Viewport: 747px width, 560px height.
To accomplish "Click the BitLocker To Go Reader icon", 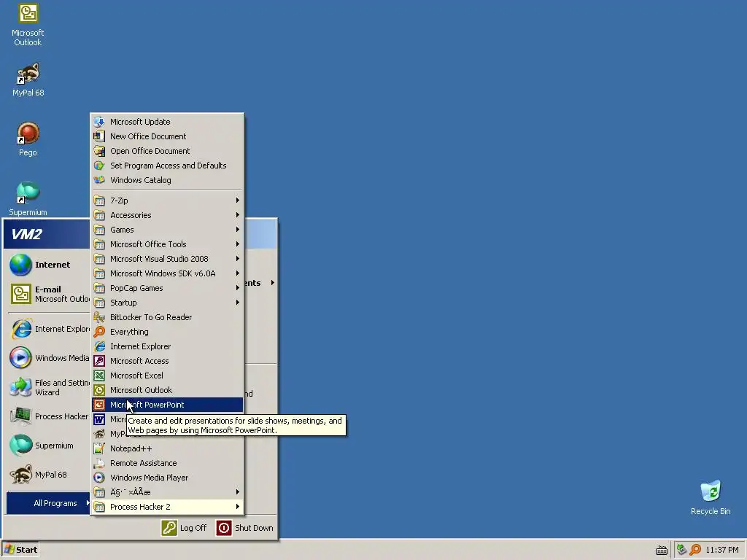I will tap(99, 317).
